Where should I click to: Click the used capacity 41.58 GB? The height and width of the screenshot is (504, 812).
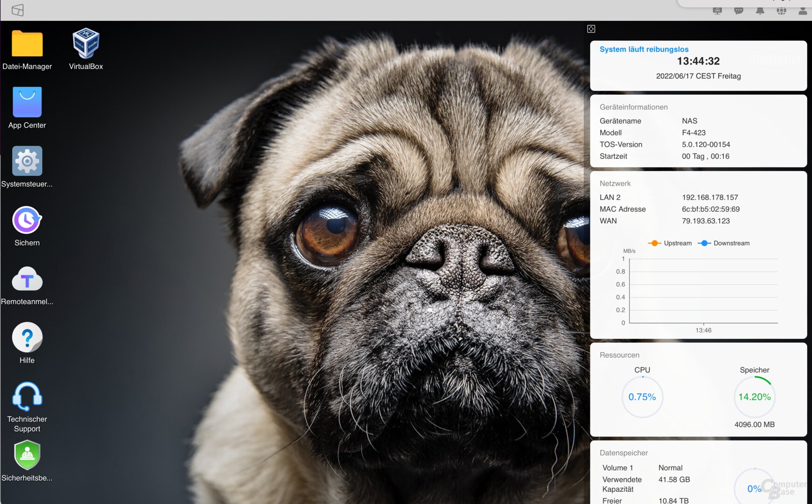674,480
